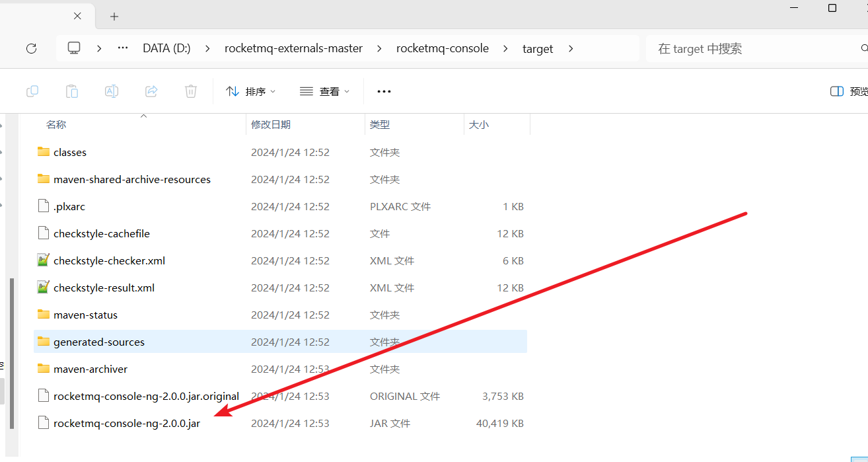The image size is (868, 462).
Task: Expand chevron after rocketmq-console breadcrumb
Action: pos(505,48)
